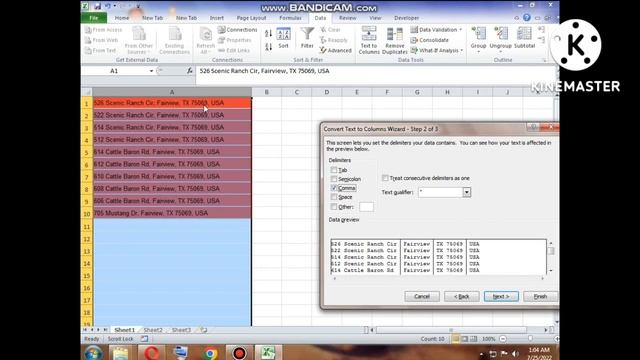The width and height of the screenshot is (640, 360).
Task: Import data From Access
Action: [x=104, y=30]
